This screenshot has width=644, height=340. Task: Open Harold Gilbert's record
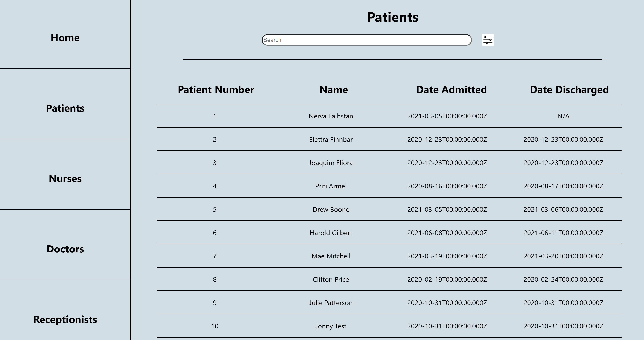tap(331, 233)
